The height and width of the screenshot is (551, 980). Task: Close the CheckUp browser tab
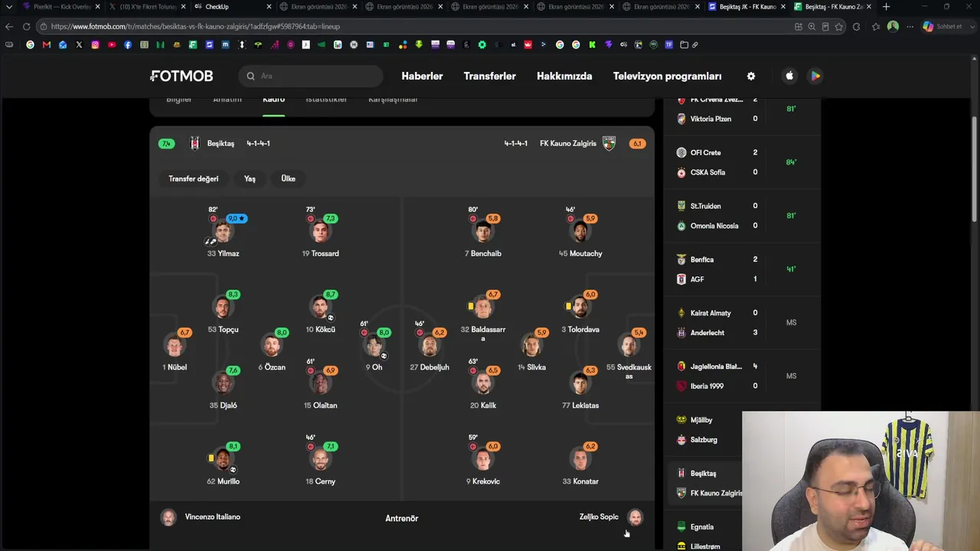click(x=269, y=7)
